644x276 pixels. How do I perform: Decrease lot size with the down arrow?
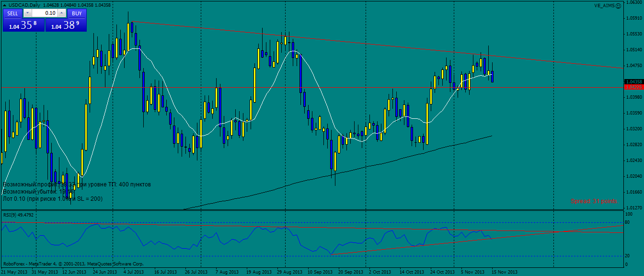tap(27, 13)
